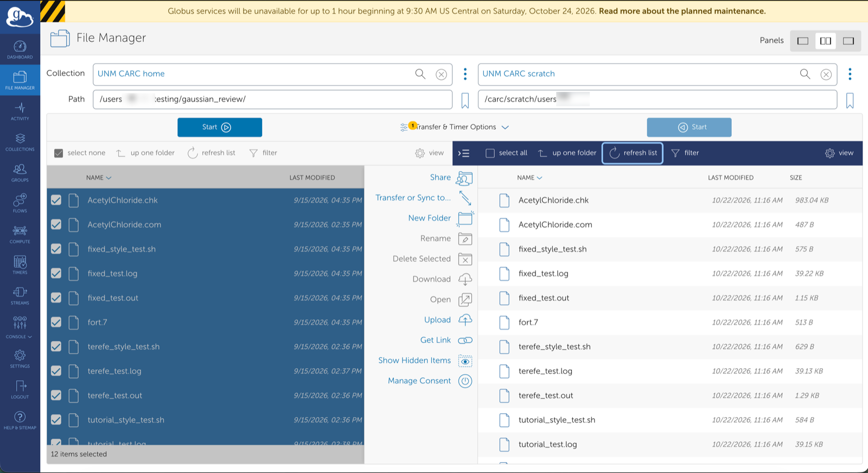Select single left panel layout
The image size is (868, 473).
[803, 41]
